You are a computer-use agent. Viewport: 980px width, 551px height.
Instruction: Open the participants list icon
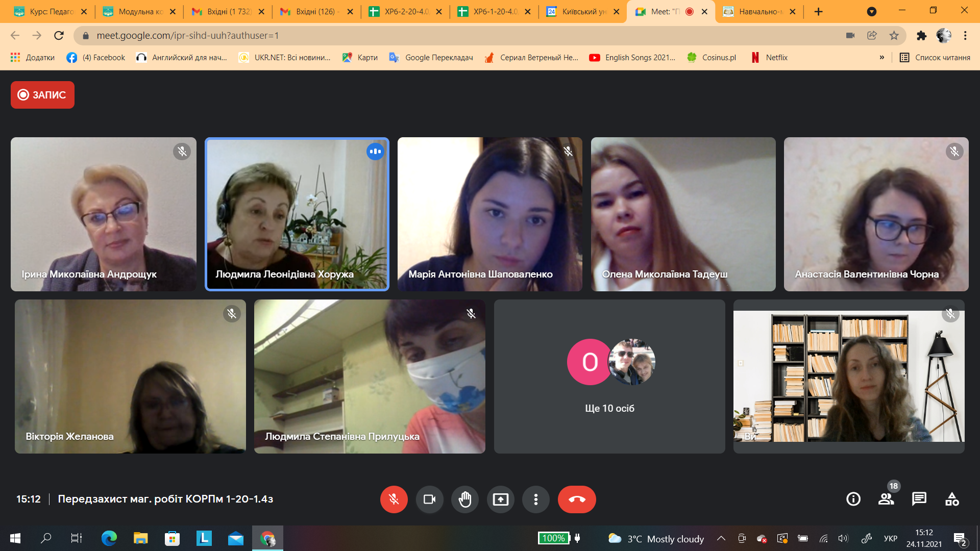pos(886,499)
